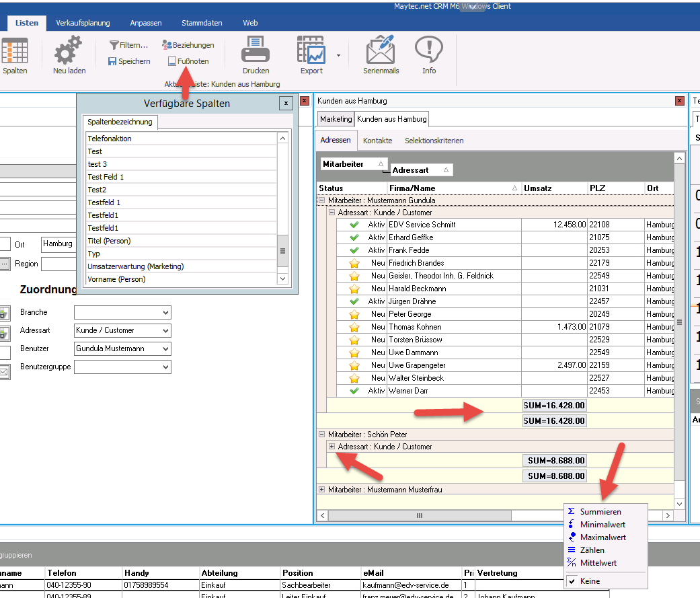Select Keine checked option in context menu
Image resolution: width=700 pixels, height=598 pixels.
click(x=589, y=581)
